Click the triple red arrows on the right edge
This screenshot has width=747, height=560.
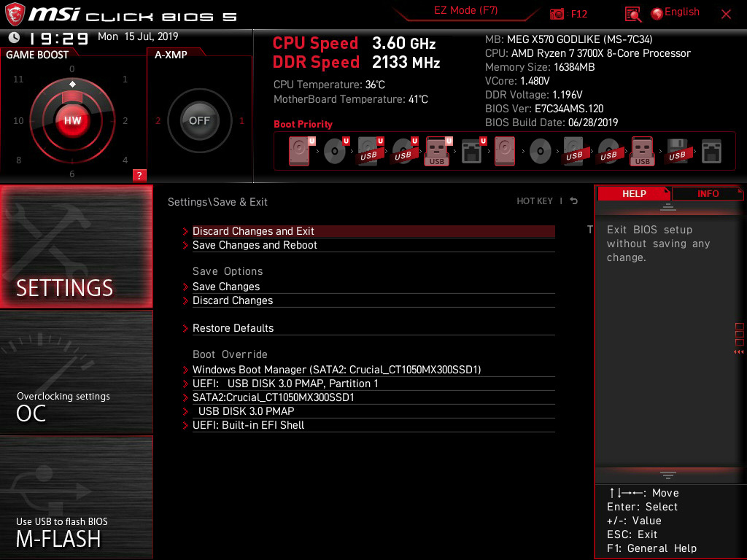738,352
